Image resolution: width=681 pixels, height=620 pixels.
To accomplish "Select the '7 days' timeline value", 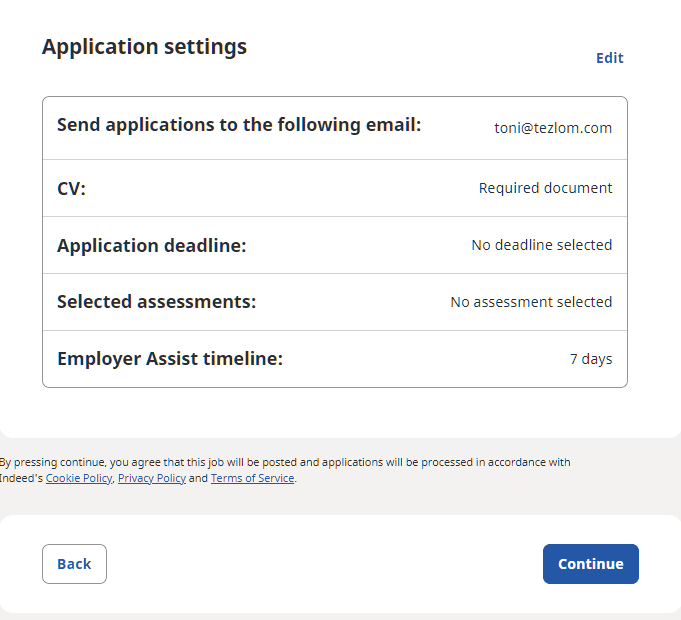I will [x=591, y=359].
